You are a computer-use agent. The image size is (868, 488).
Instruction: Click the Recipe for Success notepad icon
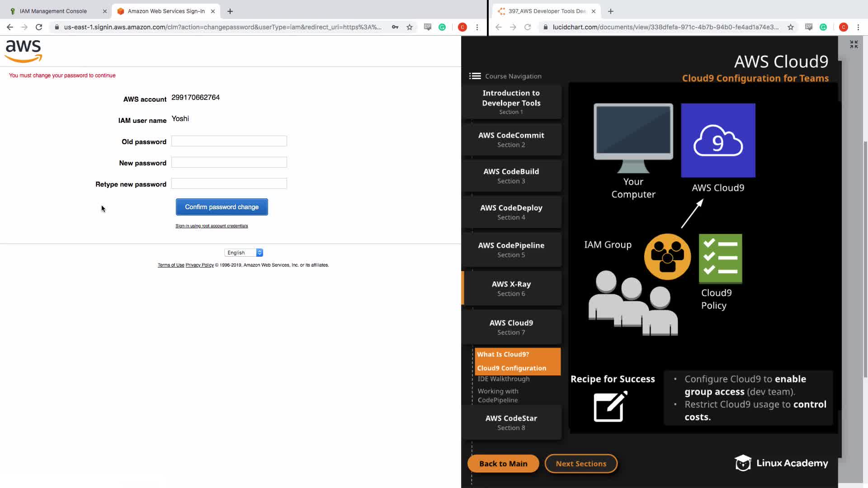(x=610, y=406)
